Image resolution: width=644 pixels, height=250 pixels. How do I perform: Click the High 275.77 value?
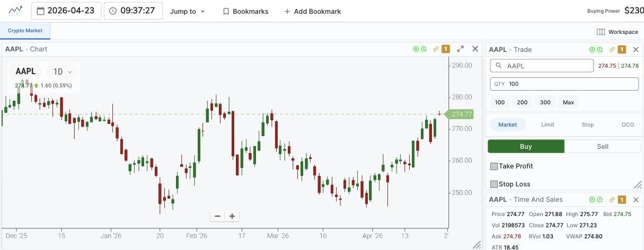coord(589,214)
